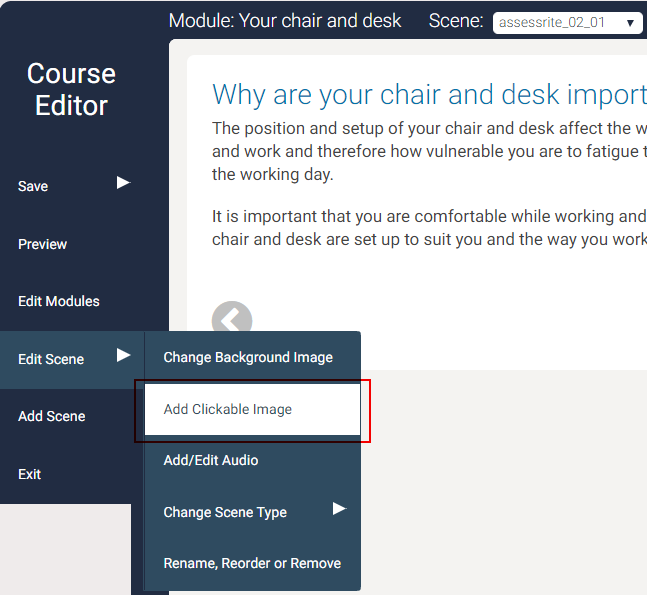This screenshot has height=595, width=647.
Task: Open the Save menu item
Action: pyautogui.click(x=33, y=186)
